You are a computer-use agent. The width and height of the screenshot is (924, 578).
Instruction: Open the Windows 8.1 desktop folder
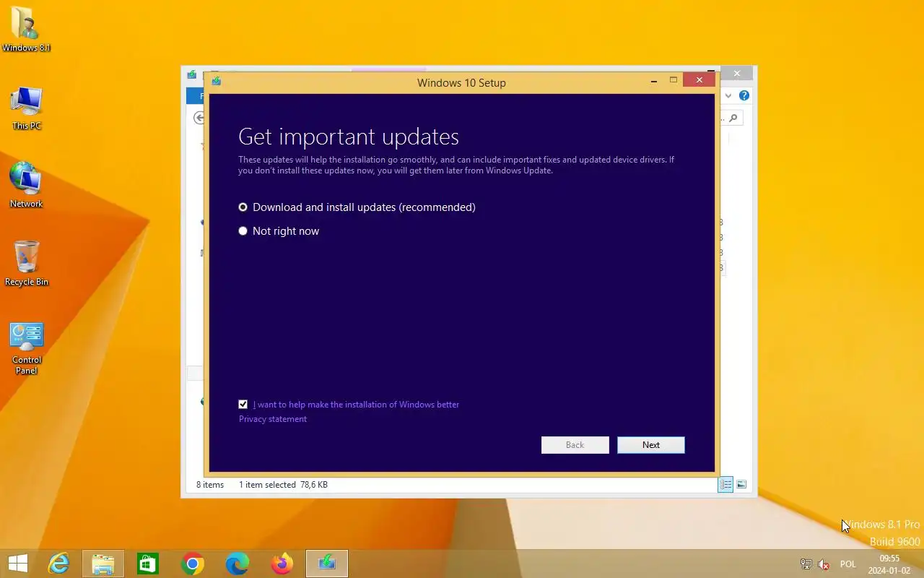(x=26, y=29)
